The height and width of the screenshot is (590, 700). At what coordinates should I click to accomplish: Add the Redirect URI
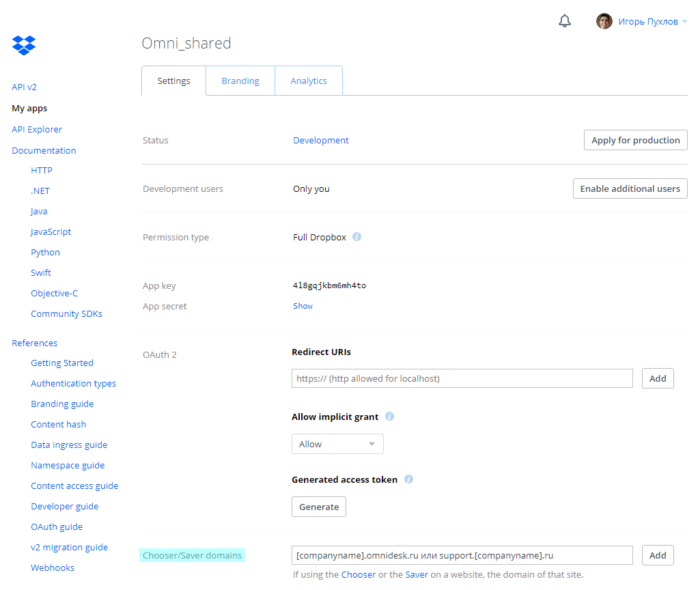click(658, 378)
